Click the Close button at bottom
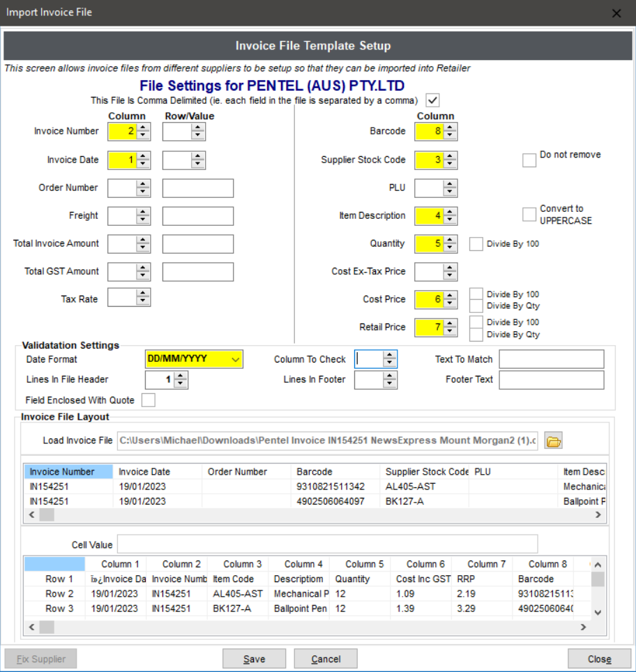 (x=599, y=659)
